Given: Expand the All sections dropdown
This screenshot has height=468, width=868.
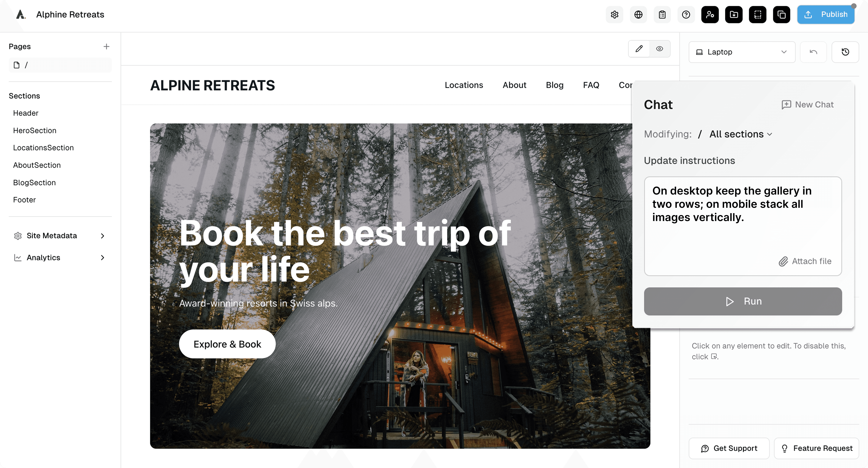Looking at the screenshot, I should click(741, 134).
